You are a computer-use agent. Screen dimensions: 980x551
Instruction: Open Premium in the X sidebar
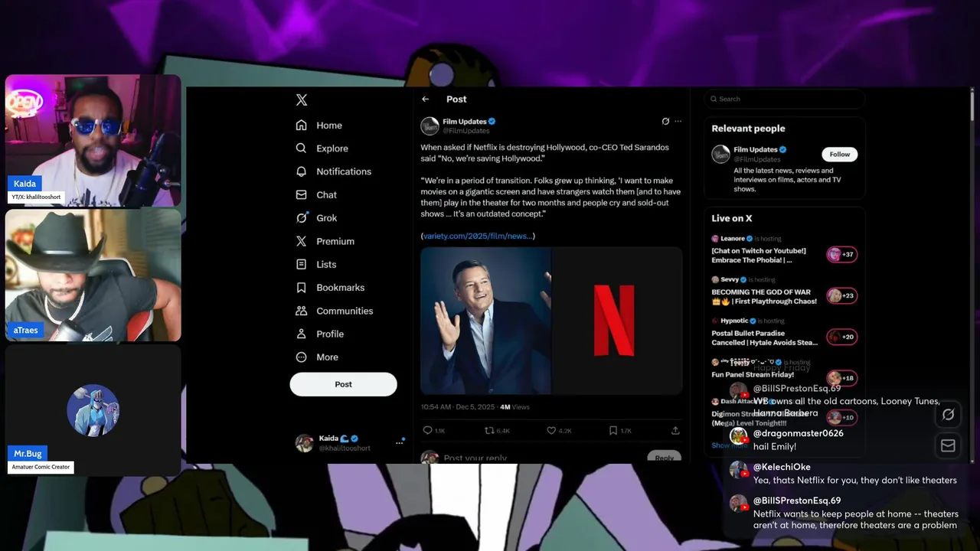point(325,241)
